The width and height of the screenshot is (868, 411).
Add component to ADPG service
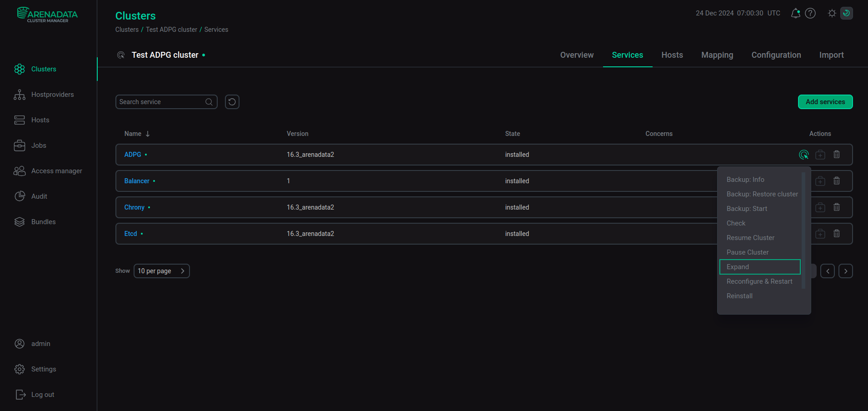pyautogui.click(x=820, y=155)
